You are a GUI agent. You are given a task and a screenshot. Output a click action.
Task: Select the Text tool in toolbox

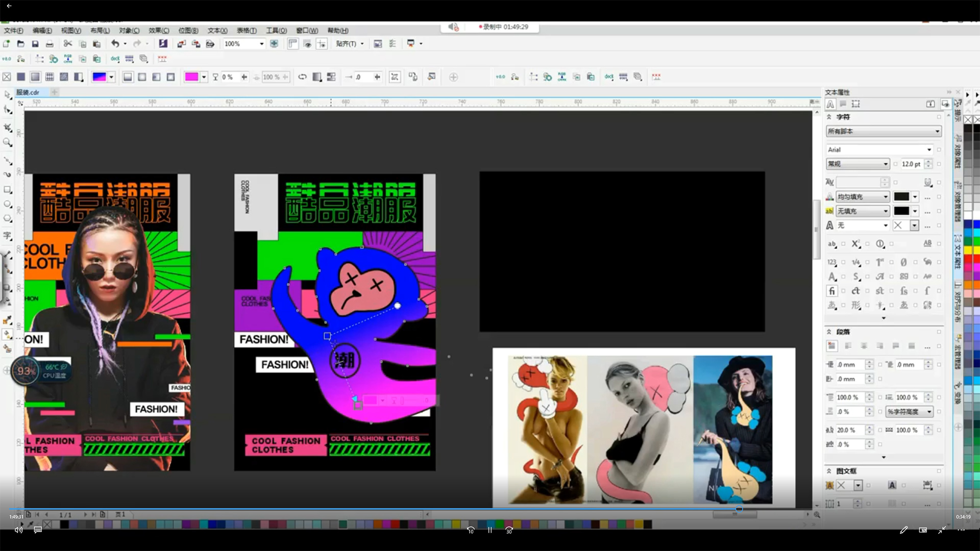point(8,236)
